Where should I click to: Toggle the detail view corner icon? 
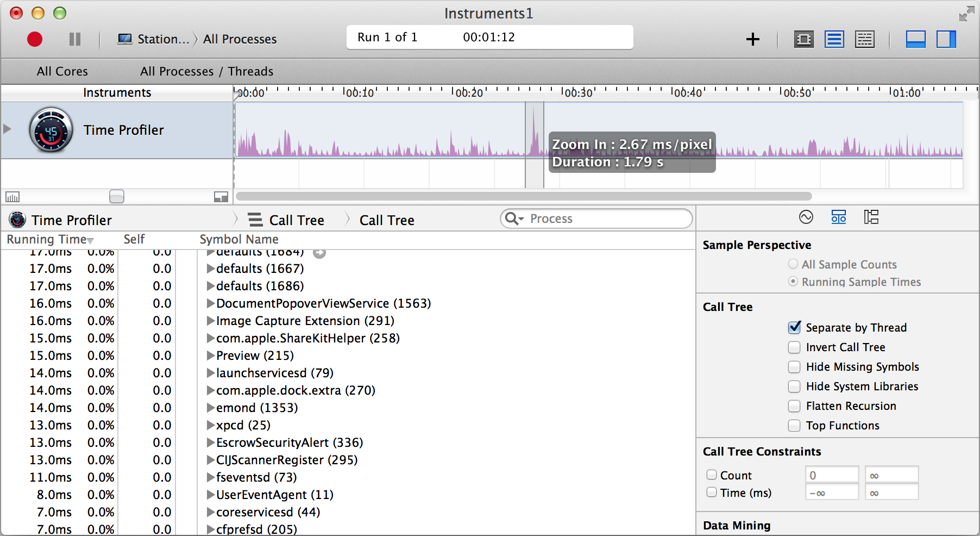pyautogui.click(x=221, y=197)
